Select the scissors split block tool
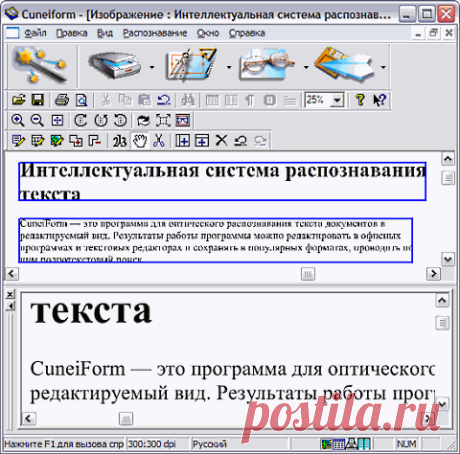460x454 pixels. [x=159, y=140]
